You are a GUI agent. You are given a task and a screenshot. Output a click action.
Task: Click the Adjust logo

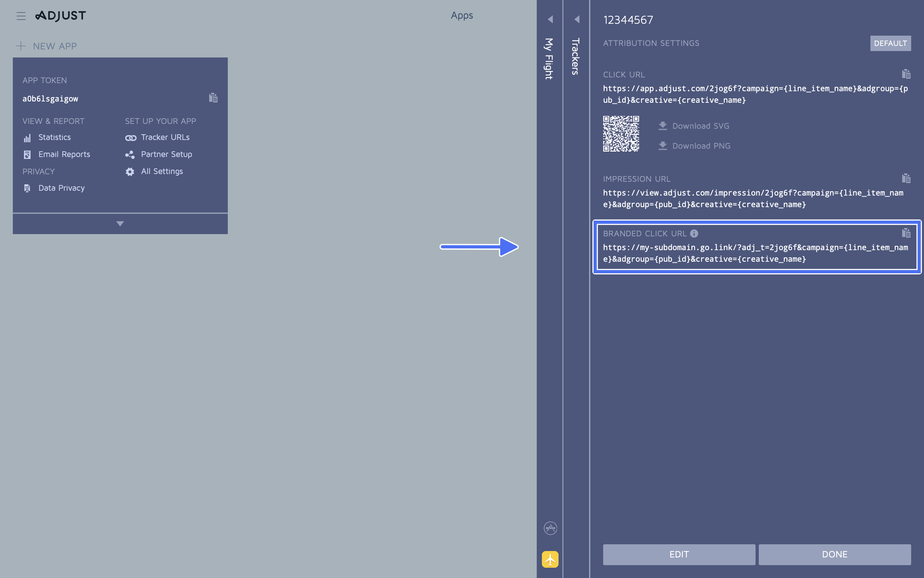pos(60,16)
